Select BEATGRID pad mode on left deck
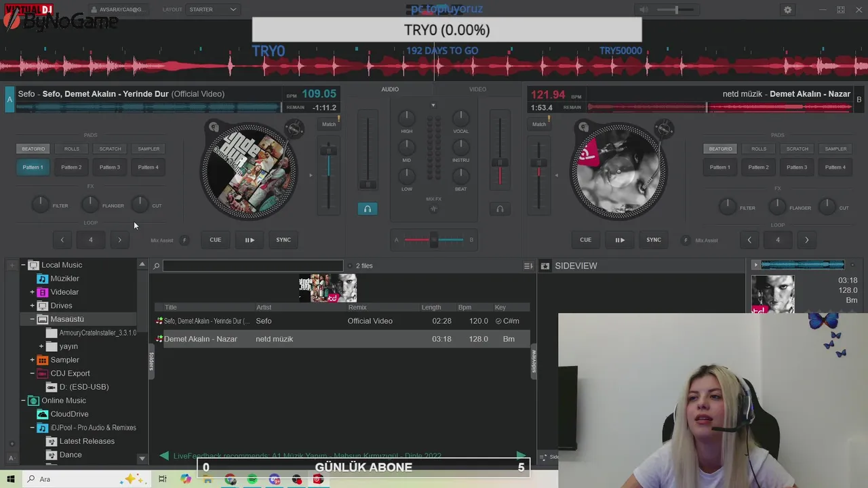The height and width of the screenshot is (488, 868). click(33, 149)
